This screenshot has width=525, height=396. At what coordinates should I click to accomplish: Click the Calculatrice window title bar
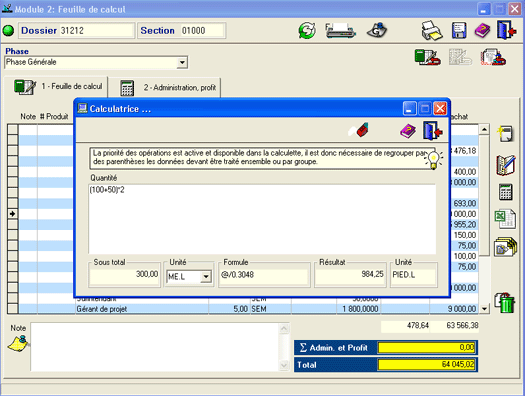(x=239, y=109)
